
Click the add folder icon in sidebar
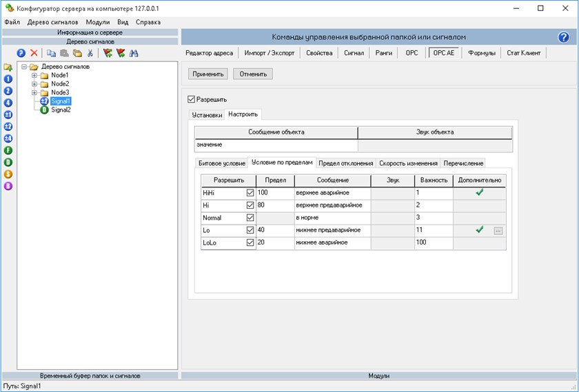click(8, 67)
